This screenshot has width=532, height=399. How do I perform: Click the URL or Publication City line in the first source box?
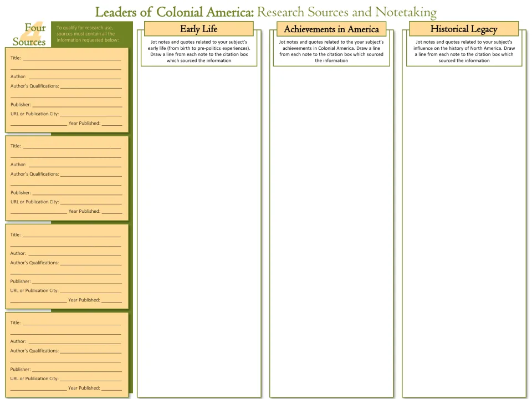click(91, 114)
